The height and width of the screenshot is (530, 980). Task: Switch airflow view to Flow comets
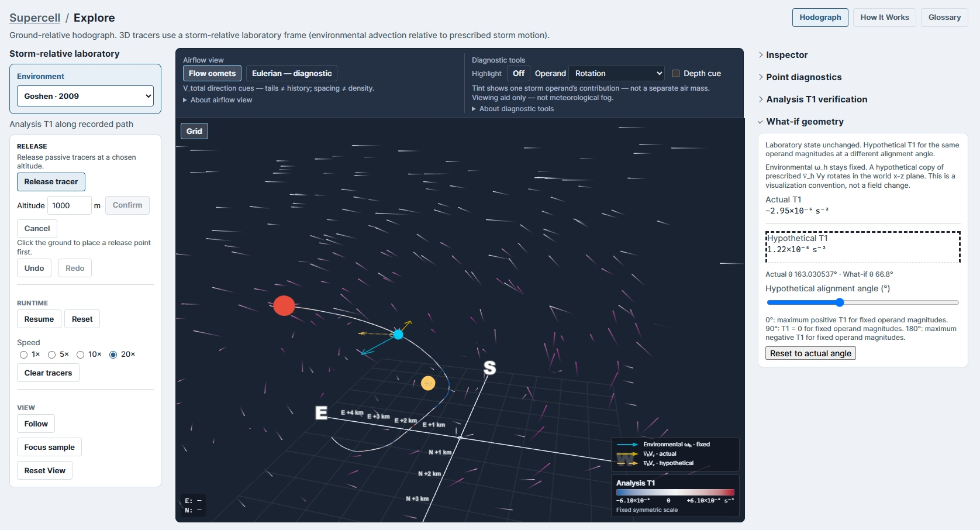[x=212, y=74]
